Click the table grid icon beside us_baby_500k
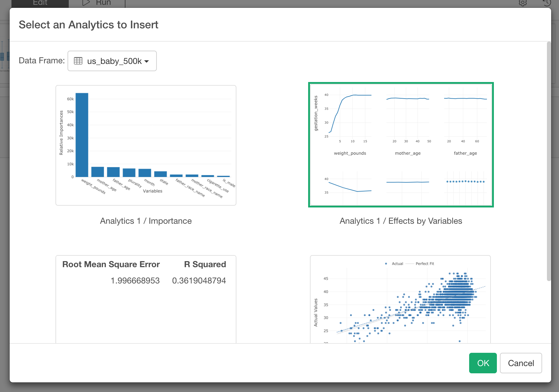 (x=78, y=61)
